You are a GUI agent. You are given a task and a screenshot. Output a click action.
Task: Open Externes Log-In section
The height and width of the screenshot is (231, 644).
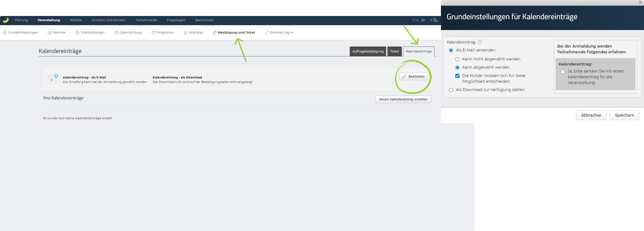coord(279,33)
